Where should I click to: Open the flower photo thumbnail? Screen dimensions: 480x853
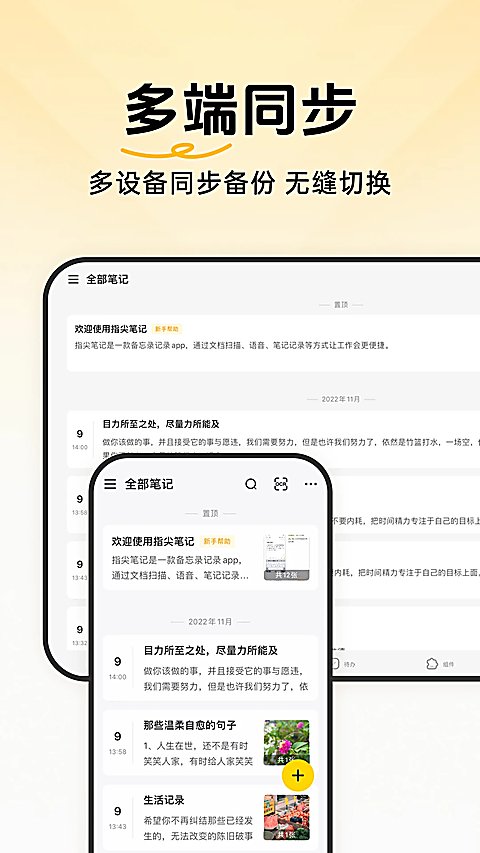287,743
